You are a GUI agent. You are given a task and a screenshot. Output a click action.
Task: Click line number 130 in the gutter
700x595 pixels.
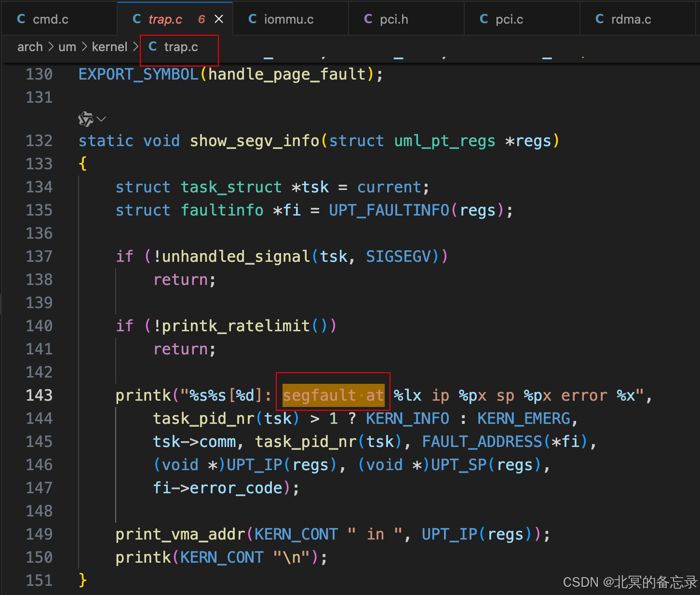coord(39,74)
